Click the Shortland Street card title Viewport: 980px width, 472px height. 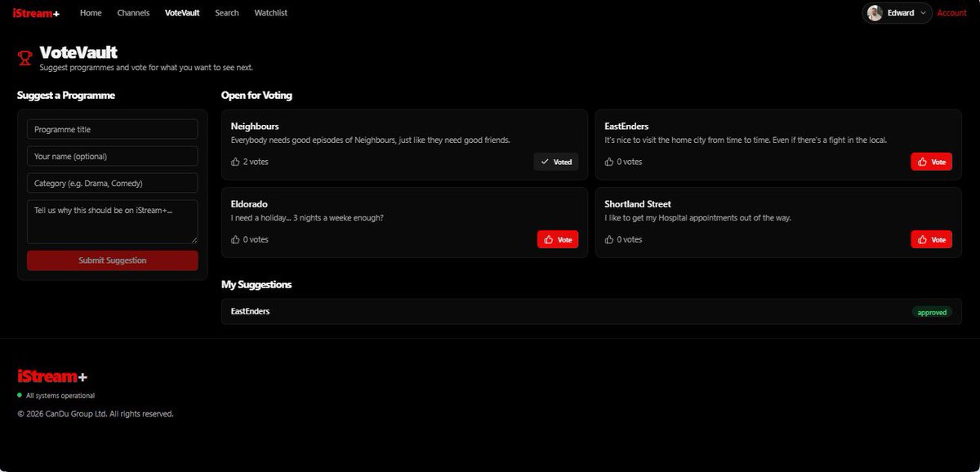(x=638, y=204)
